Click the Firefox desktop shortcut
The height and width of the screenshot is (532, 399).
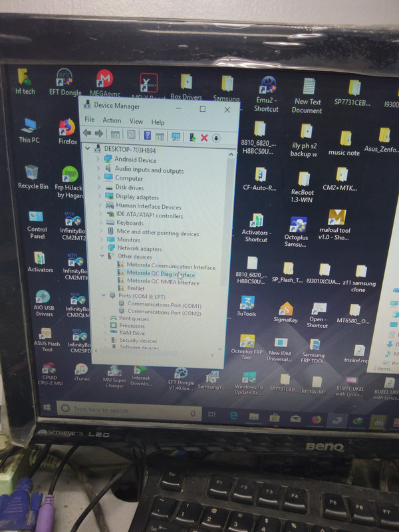click(68, 132)
